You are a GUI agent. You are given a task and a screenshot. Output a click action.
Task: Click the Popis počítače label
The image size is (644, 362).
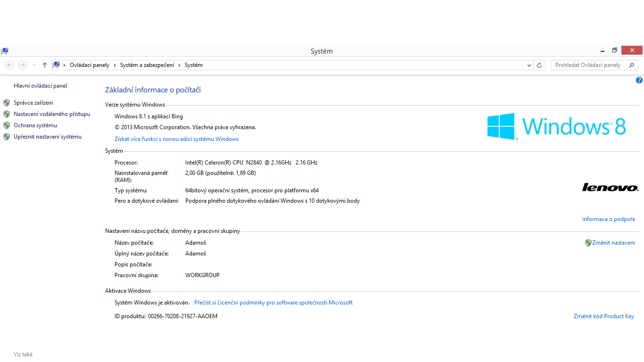(133, 264)
